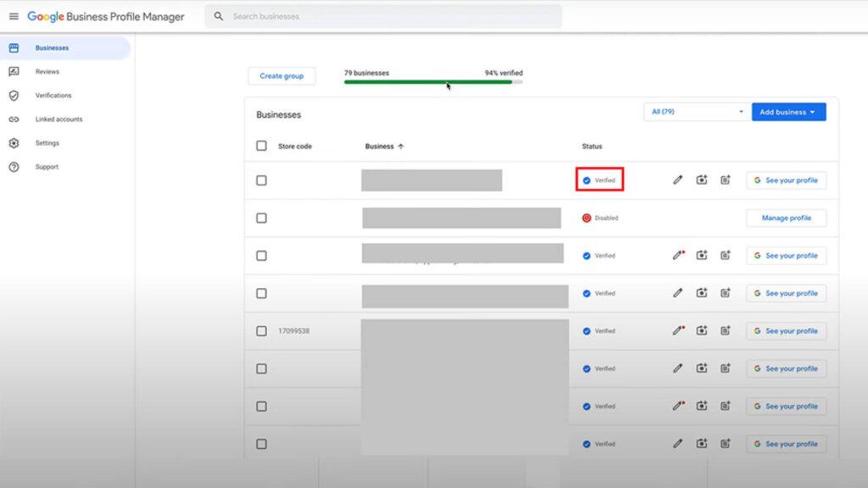Viewport: 868px width, 488px height.
Task: Click the red Disabled status icon
Action: [x=587, y=218]
